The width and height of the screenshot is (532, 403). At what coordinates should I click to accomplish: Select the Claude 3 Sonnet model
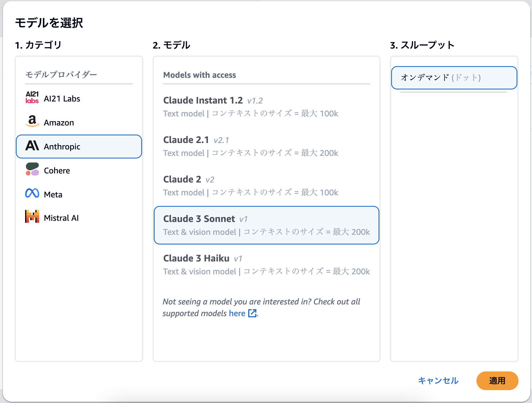point(267,225)
